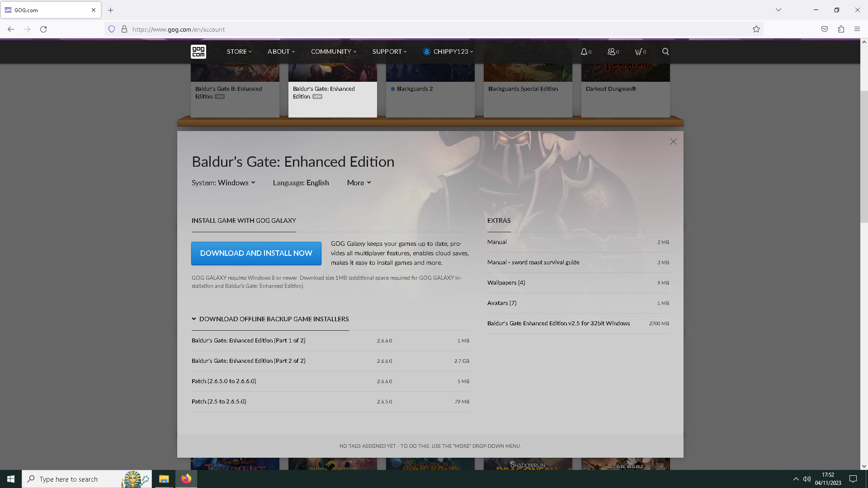This screenshot has width=868, height=488.
Task: Bookmark this page with the star icon
Action: (x=756, y=29)
